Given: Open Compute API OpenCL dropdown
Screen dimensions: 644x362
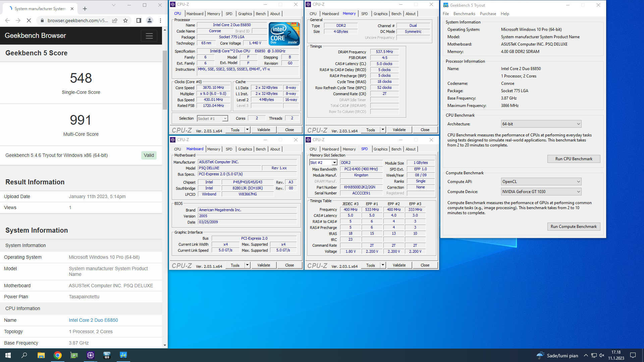Looking at the screenshot, I should coord(541,182).
